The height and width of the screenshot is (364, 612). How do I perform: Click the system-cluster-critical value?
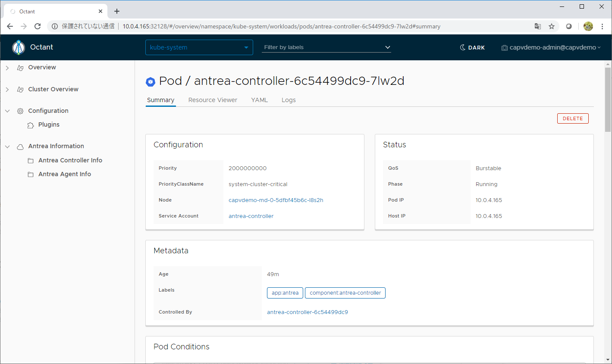[258, 184]
